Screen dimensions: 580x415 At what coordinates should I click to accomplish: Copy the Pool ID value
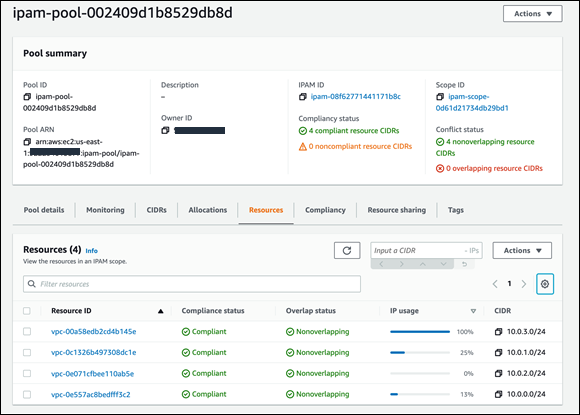tap(27, 97)
